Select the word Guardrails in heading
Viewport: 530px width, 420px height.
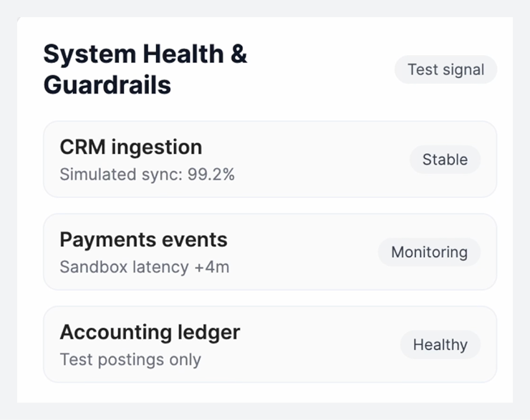click(107, 85)
